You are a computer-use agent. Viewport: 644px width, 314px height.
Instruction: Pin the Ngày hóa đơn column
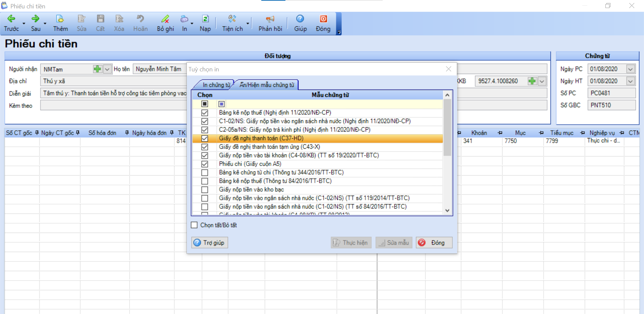(172, 133)
